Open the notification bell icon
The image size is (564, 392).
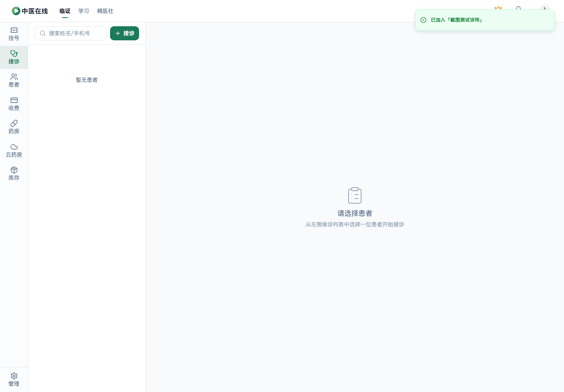click(x=519, y=8)
